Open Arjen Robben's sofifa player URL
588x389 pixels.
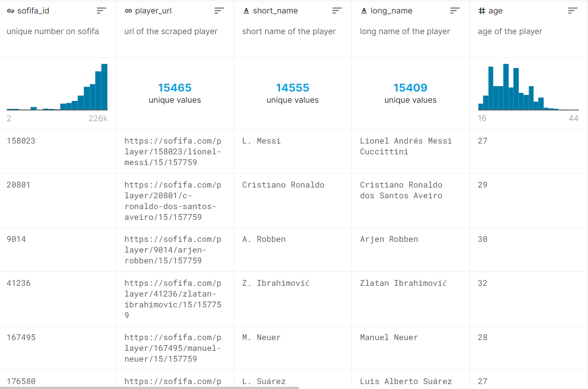(x=173, y=250)
